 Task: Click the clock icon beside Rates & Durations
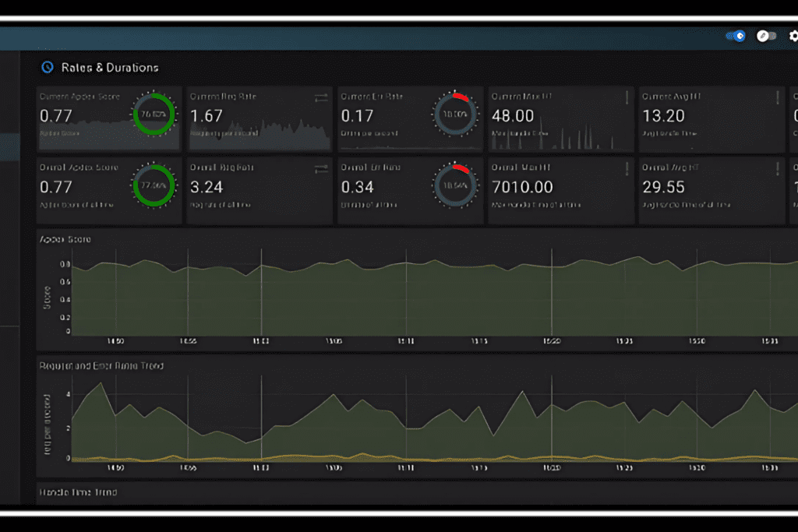(x=48, y=67)
